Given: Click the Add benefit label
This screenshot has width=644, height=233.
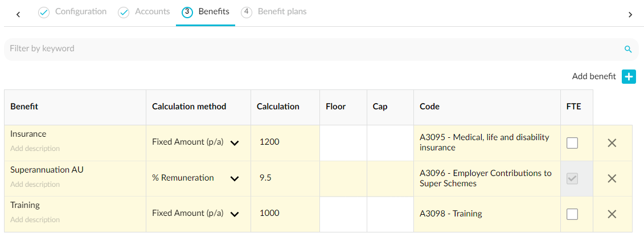Looking at the screenshot, I should [x=593, y=76].
